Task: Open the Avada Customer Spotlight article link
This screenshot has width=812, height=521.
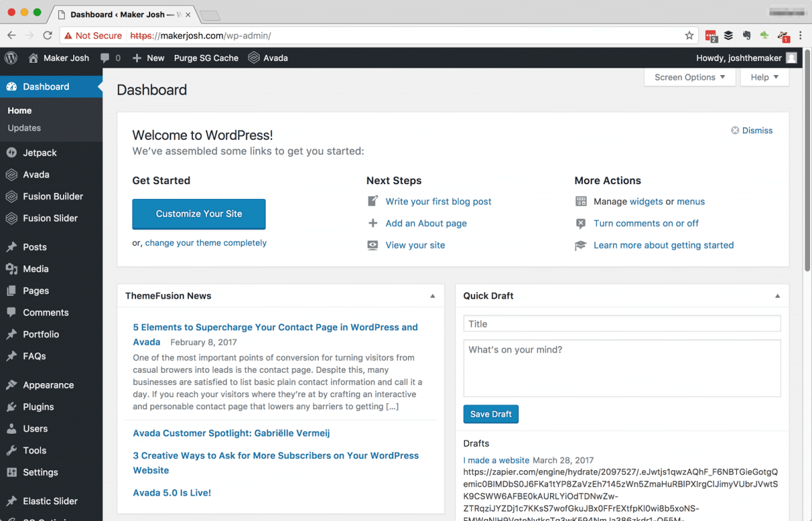Action: coord(231,433)
